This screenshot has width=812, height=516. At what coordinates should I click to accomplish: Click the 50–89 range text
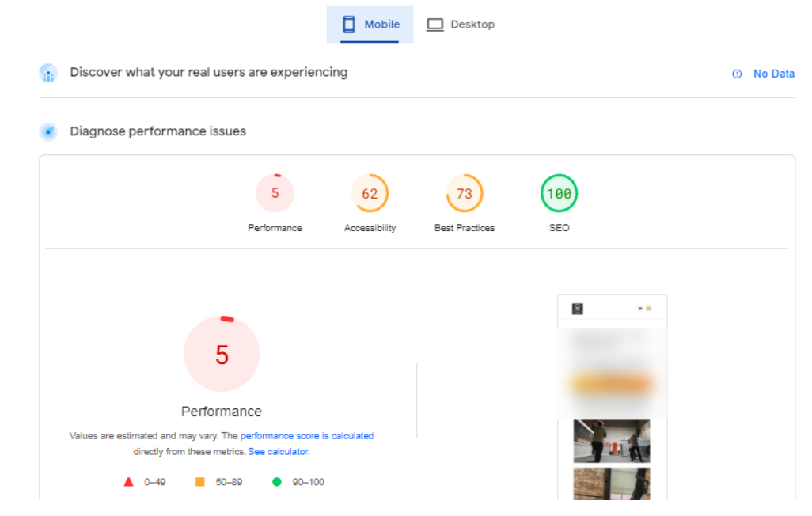coord(229,482)
